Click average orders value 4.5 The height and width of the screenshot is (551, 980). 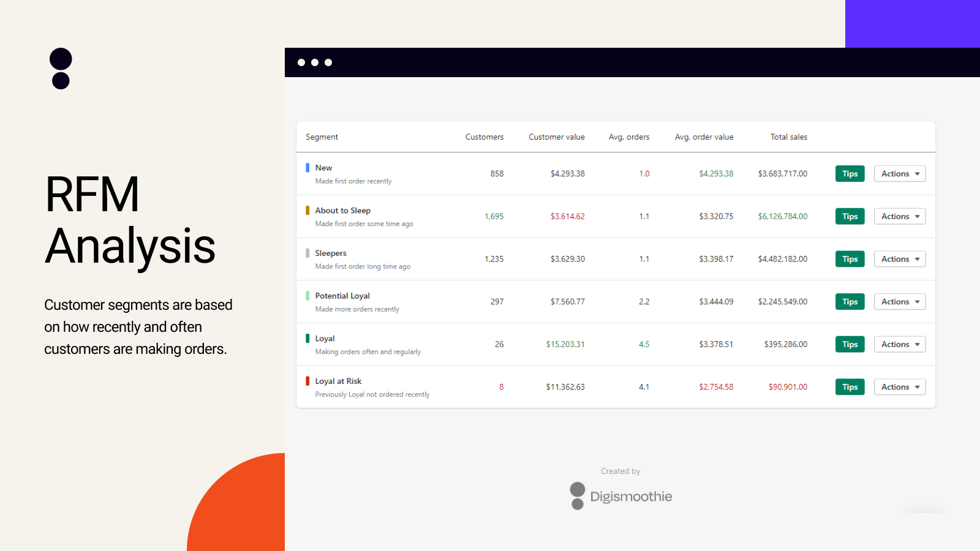coord(644,345)
